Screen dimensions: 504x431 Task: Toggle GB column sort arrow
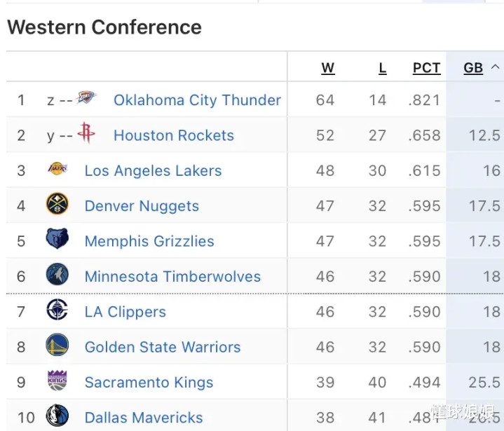pyautogui.click(x=495, y=67)
